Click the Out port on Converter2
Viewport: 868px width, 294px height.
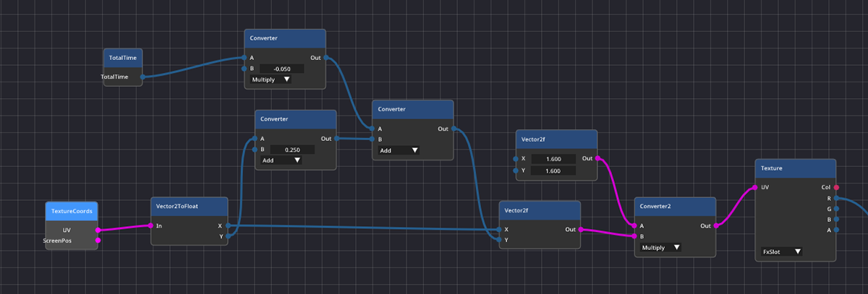tap(715, 225)
